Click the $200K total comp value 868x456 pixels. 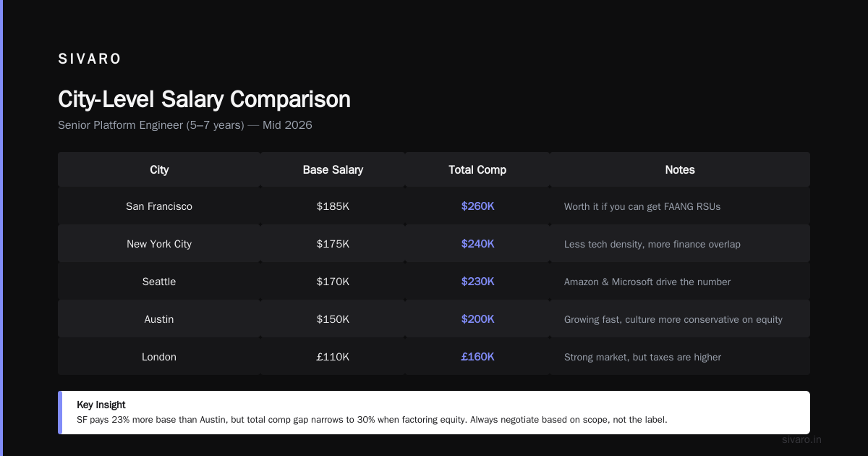[x=477, y=319]
